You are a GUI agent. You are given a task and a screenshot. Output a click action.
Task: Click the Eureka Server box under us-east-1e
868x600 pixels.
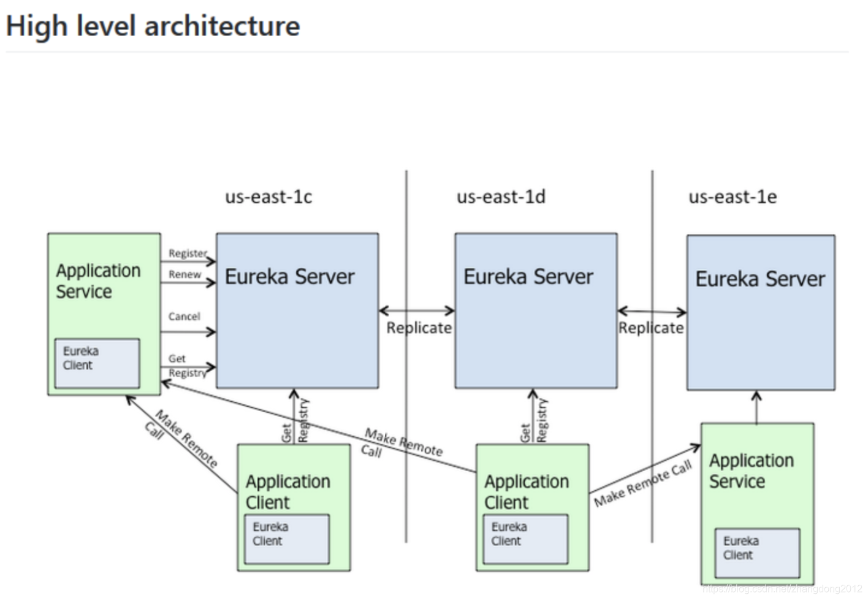(x=761, y=312)
